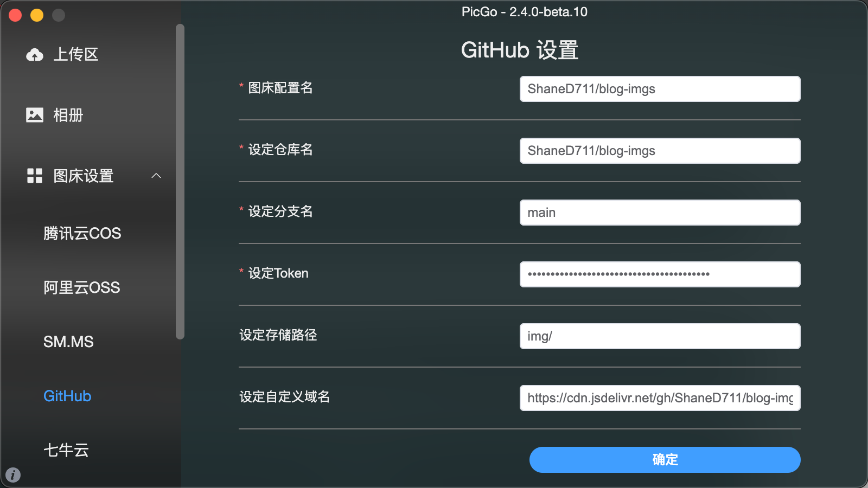This screenshot has height=488, width=868.
Task: Click the 设定存储路径 field label
Action: click(x=278, y=335)
